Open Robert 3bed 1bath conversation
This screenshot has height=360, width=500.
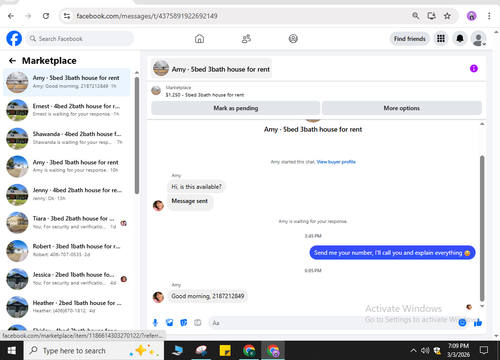tap(67, 251)
